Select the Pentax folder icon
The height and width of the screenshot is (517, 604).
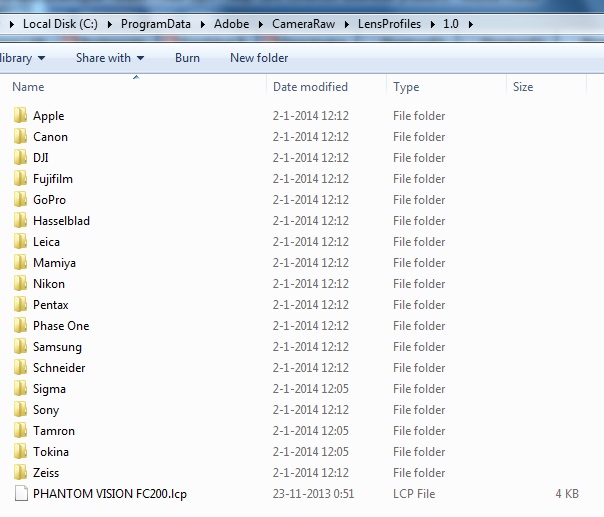[20, 305]
